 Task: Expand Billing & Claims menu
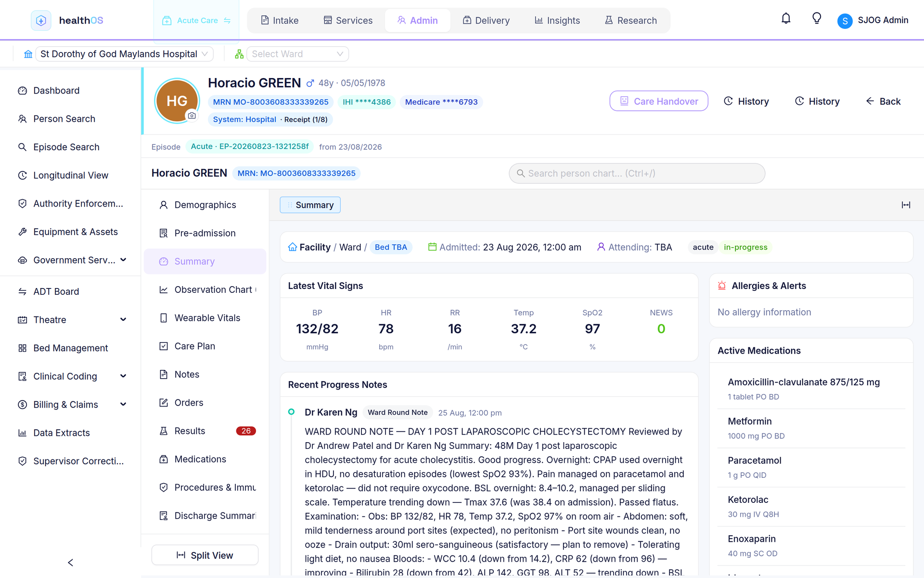[123, 405]
